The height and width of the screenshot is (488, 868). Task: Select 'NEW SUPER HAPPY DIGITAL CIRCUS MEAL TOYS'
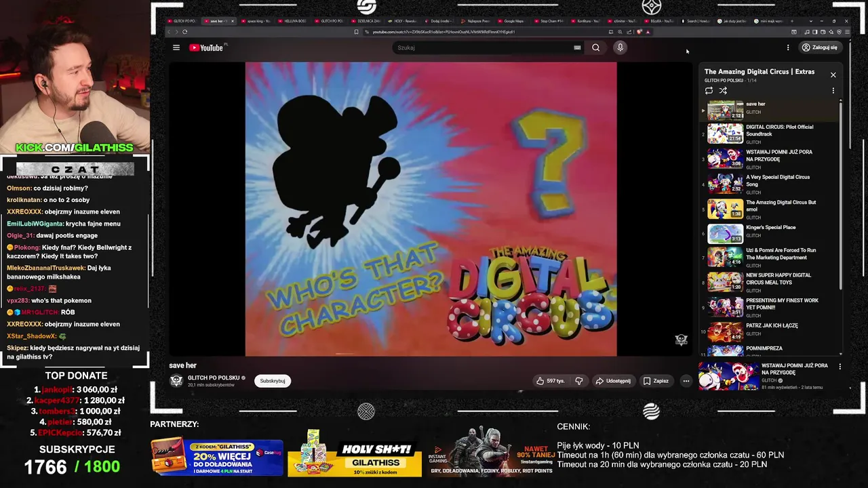point(769,283)
